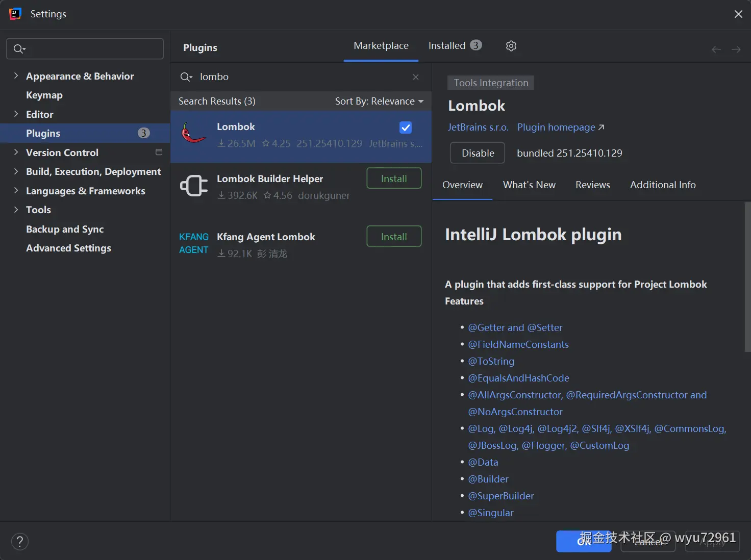The height and width of the screenshot is (560, 751).
Task: Click the @SuperBuilder link
Action: click(x=501, y=496)
